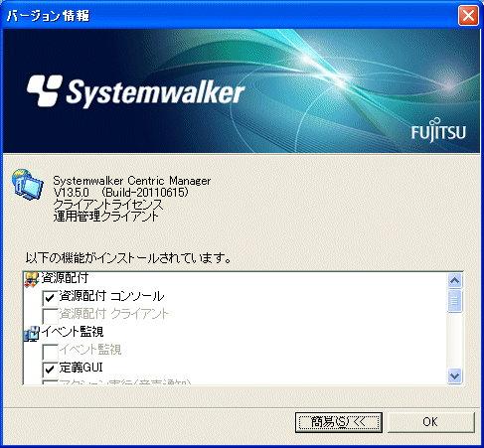This screenshot has height=448, width=484.
Task: Select the 資源配付 コンソール label
Action: [x=111, y=296]
